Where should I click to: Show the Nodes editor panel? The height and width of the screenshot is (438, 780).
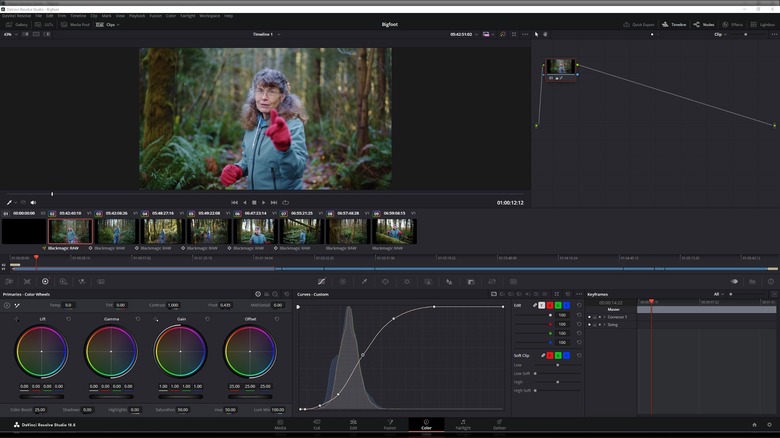click(x=704, y=24)
